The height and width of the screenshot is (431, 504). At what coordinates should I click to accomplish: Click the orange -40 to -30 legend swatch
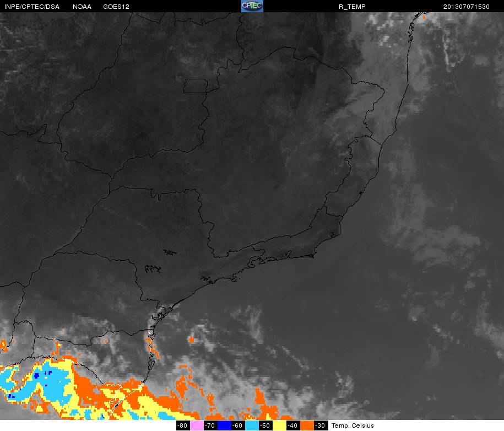point(307,425)
